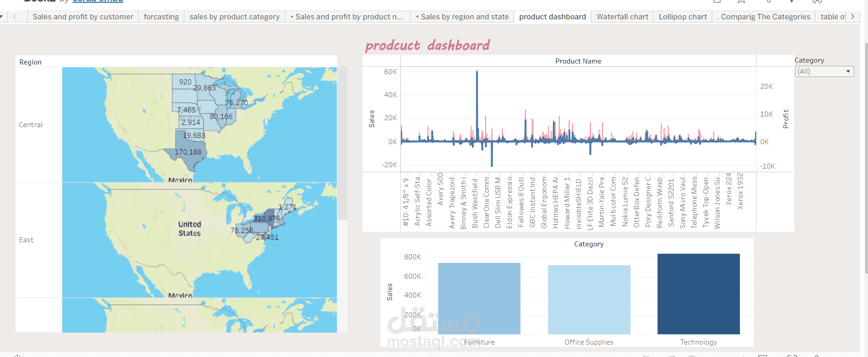Click the previous tabs arrow
Screen dimensions: 868x357
pyautogui.click(x=15, y=17)
